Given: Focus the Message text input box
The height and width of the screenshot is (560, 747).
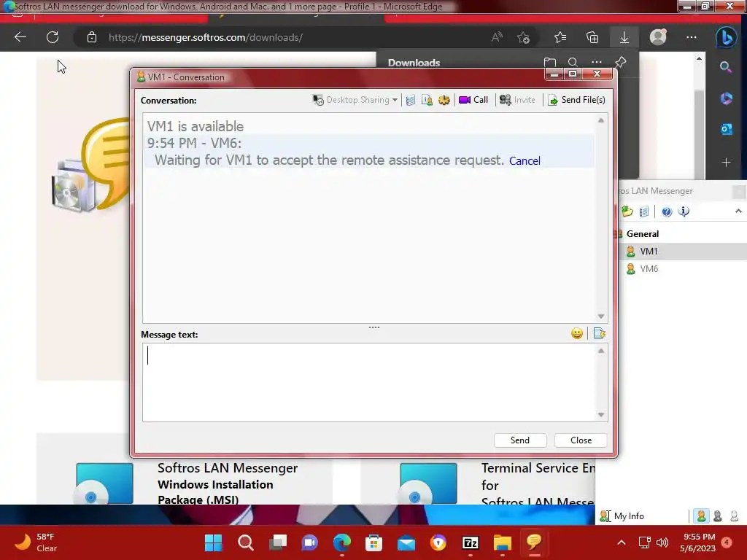Looking at the screenshot, I should click(x=369, y=382).
